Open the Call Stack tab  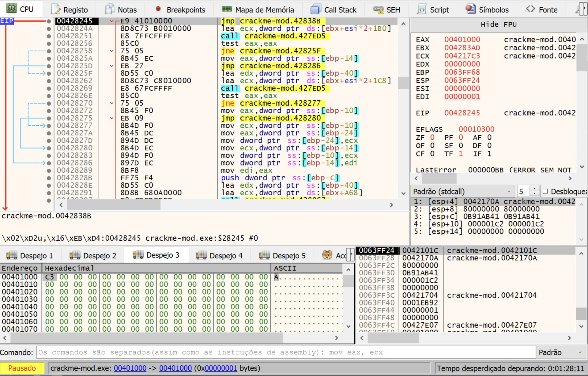tap(334, 9)
